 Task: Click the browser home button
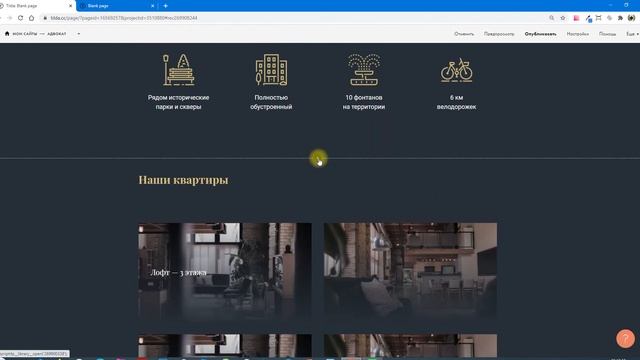pos(31,18)
